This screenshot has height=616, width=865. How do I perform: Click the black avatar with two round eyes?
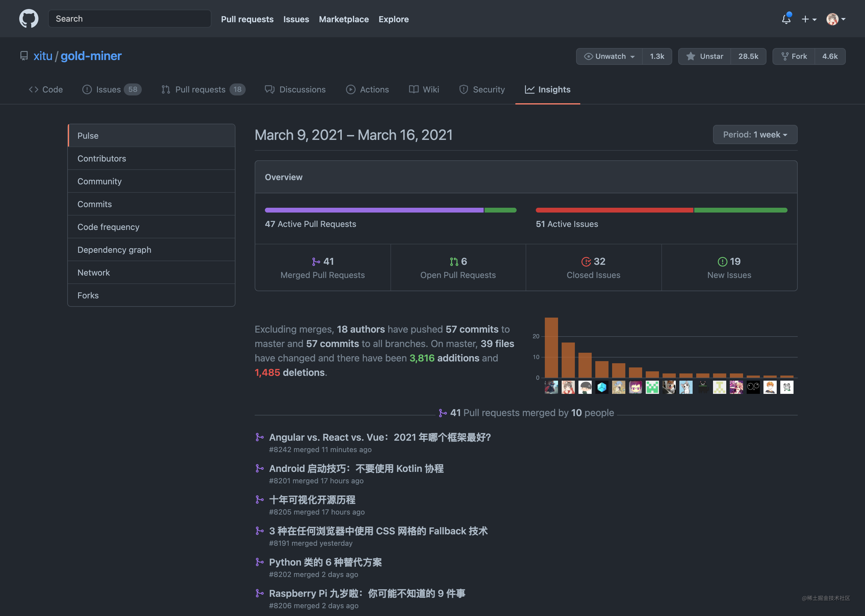pos(753,387)
